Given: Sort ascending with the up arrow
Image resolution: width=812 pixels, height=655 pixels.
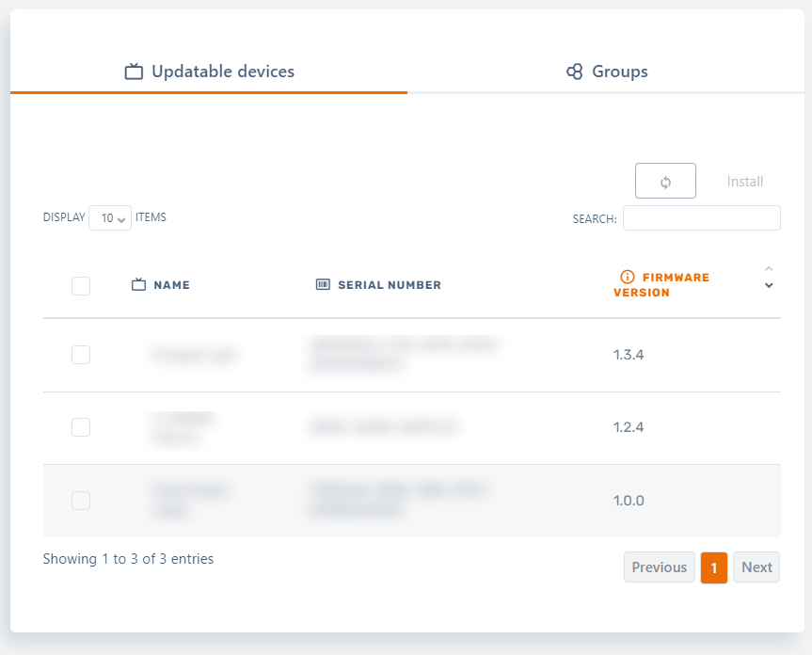Looking at the screenshot, I should [x=769, y=269].
